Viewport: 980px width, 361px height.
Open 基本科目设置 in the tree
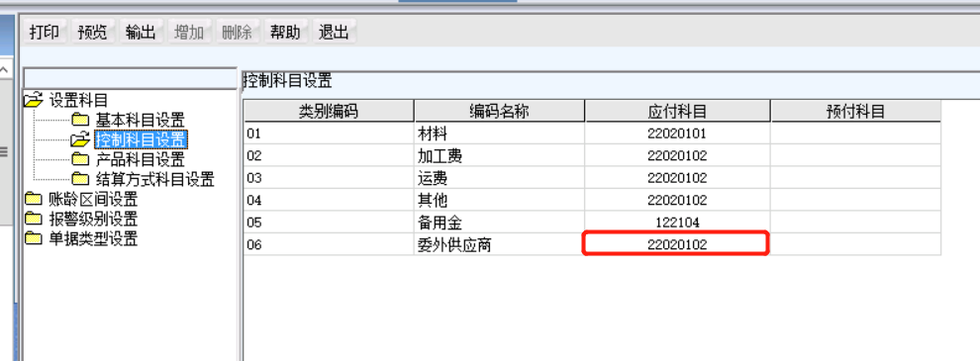[x=140, y=120]
